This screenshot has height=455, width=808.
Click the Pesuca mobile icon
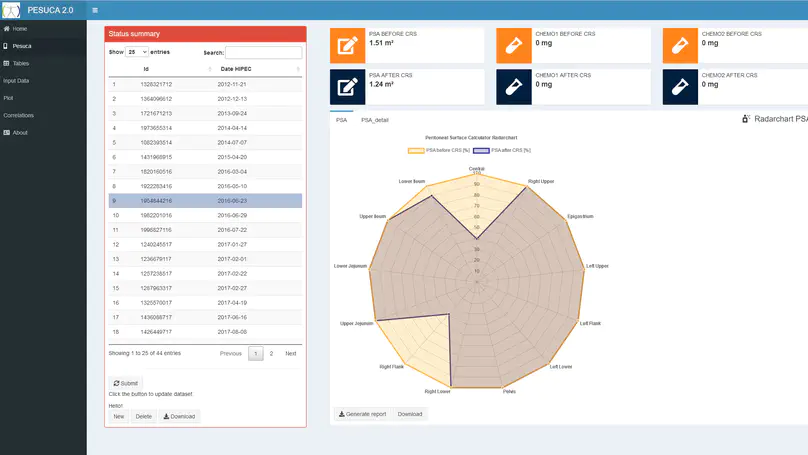click(x=6, y=46)
